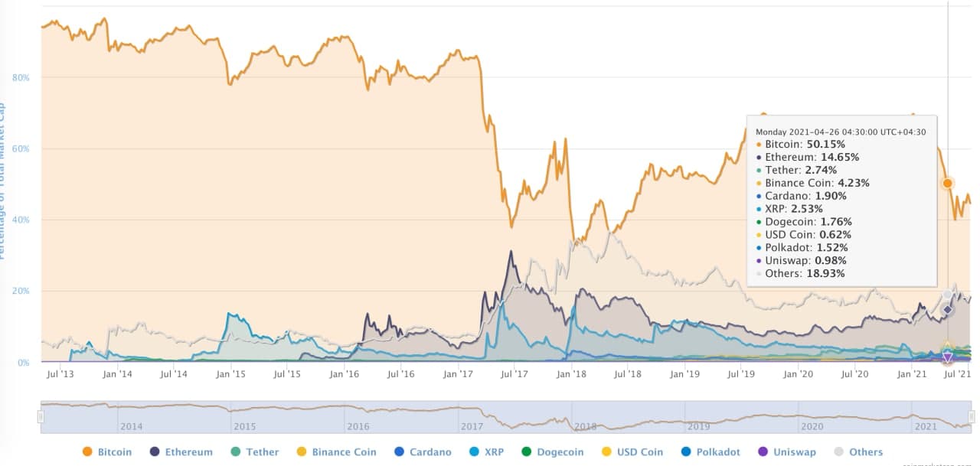Click 2019 in the navigator timeline
Viewport: 980px width, 466px height.
[698, 426]
